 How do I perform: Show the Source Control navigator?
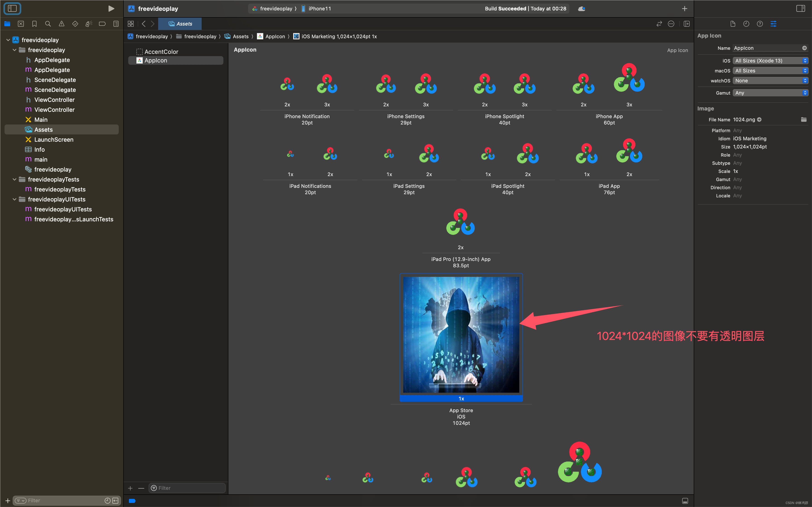(x=21, y=24)
